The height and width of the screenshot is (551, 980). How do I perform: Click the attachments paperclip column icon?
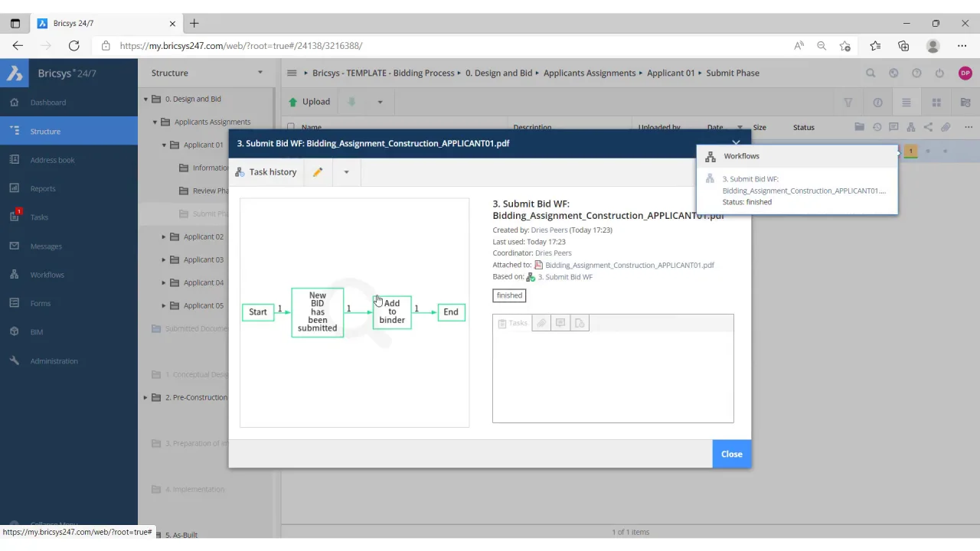(x=946, y=127)
